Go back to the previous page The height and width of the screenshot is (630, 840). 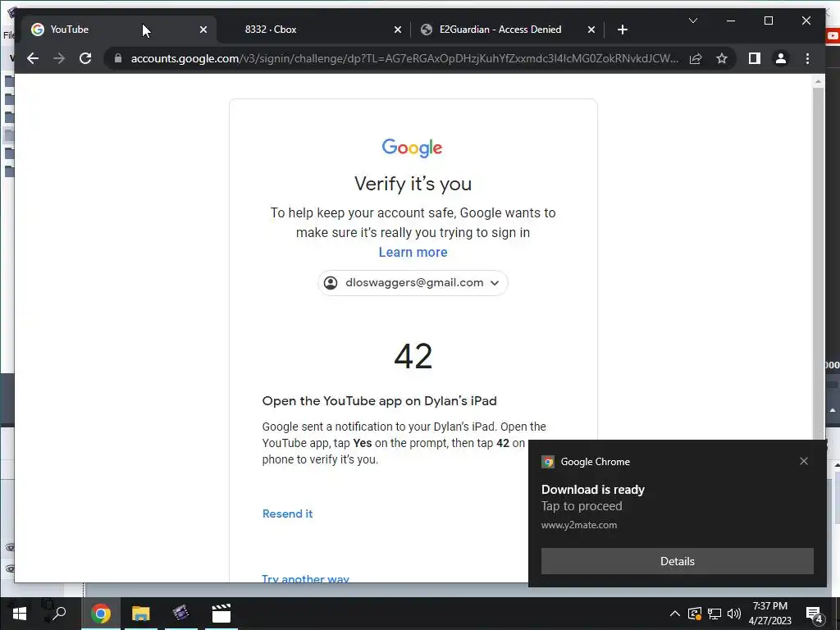[33, 58]
